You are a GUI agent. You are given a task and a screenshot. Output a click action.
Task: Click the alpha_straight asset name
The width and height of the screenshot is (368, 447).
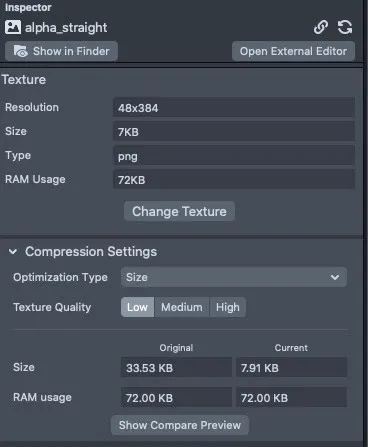pos(66,28)
